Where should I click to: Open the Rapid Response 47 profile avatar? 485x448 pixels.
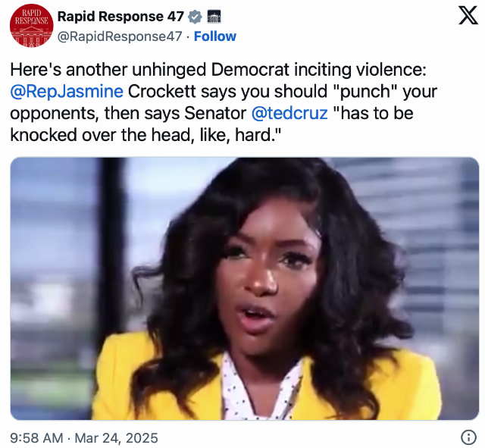(31, 25)
